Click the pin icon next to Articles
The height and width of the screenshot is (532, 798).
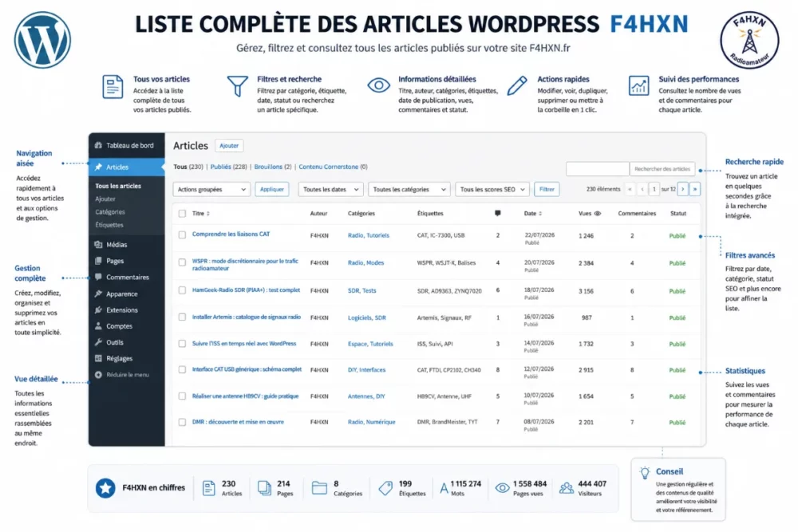coord(98,167)
